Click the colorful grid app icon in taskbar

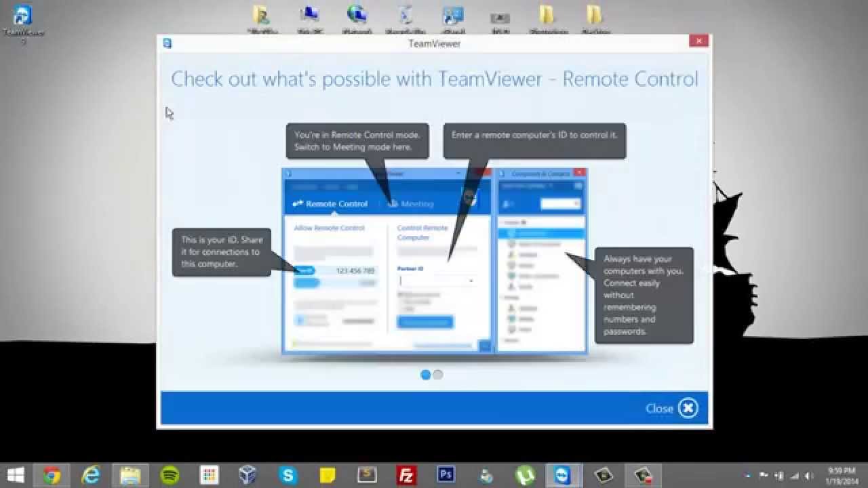pyautogui.click(x=209, y=475)
